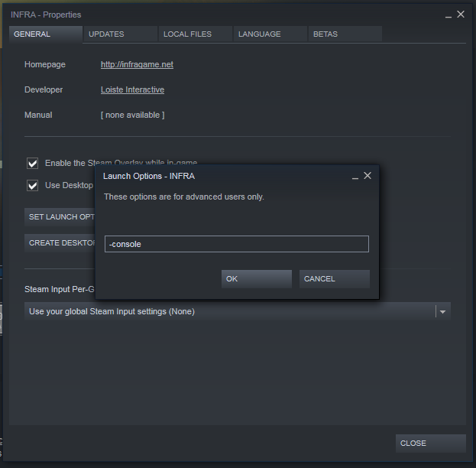Open the infragame.net homepage link
Screen dimensions: 476x468
tap(137, 64)
